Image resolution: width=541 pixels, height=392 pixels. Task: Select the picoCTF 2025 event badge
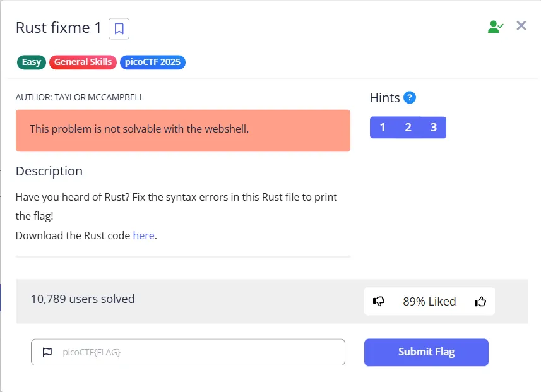click(152, 62)
